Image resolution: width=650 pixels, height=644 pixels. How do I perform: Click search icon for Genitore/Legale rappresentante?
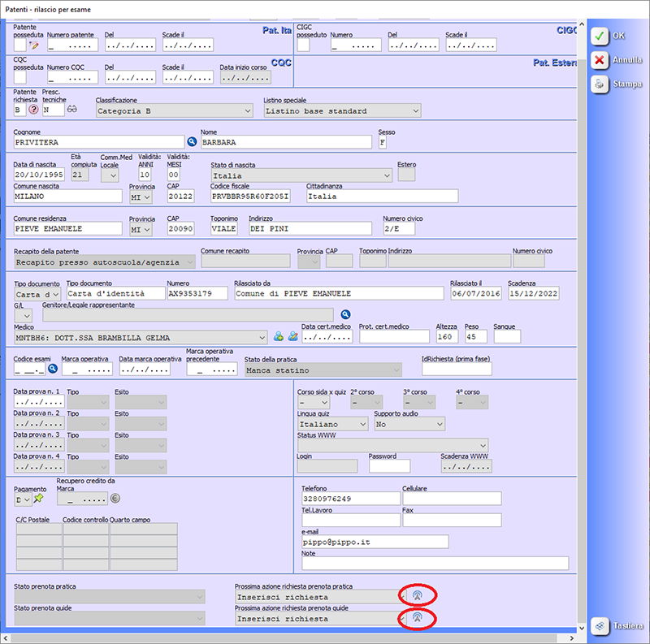point(344,314)
